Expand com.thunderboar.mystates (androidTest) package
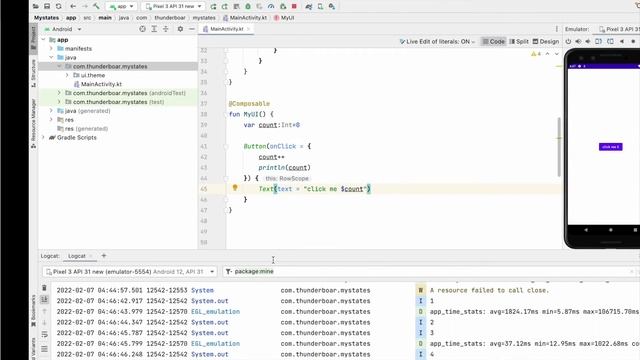 (59, 93)
